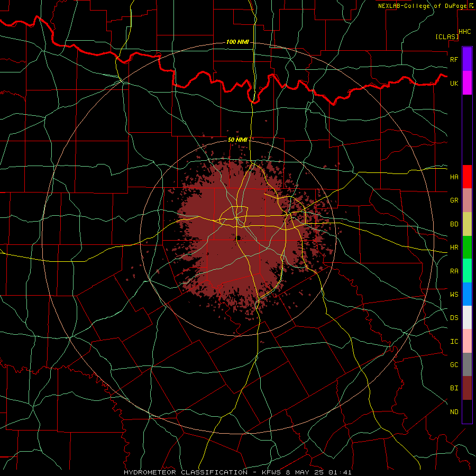The image size is (476, 476).
Task: Click the 'HR' legend label
Action: point(454,248)
